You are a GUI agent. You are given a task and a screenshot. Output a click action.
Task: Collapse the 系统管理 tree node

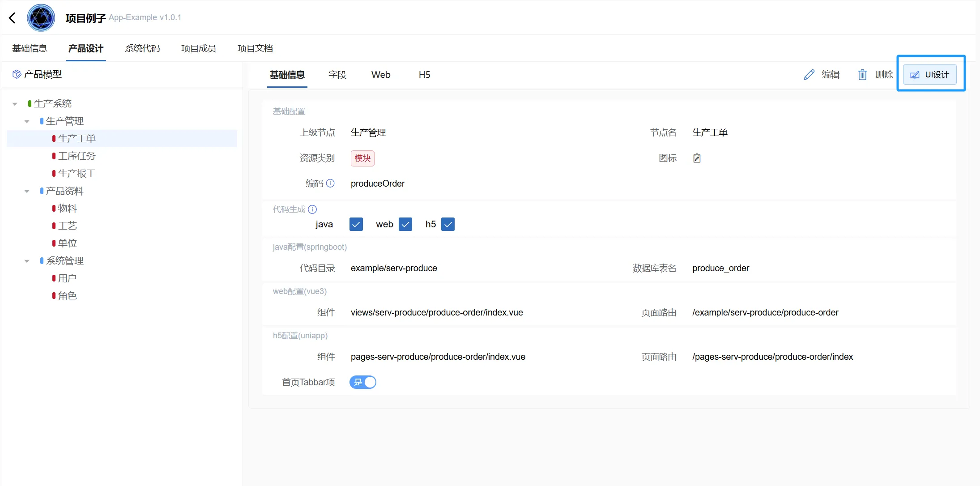(x=27, y=261)
